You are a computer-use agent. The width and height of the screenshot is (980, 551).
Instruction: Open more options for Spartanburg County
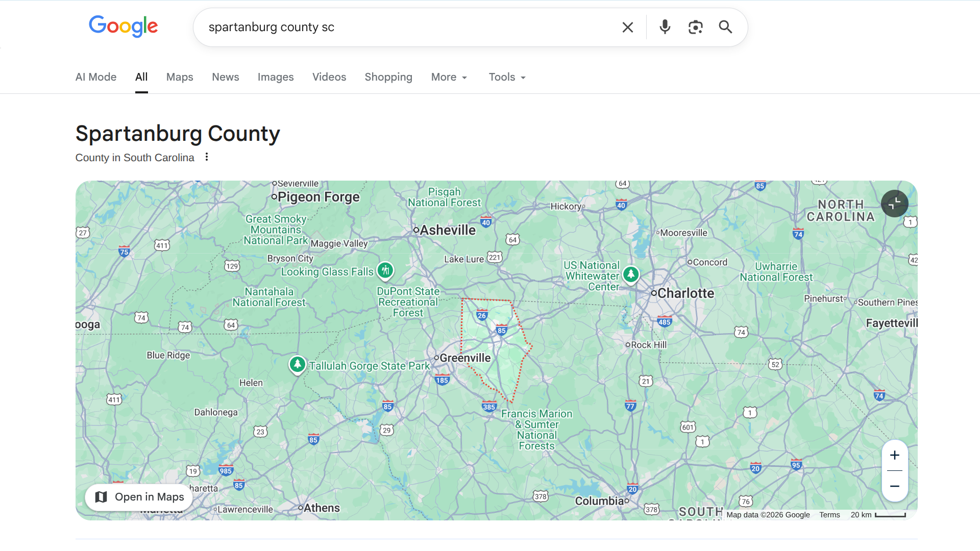point(207,157)
